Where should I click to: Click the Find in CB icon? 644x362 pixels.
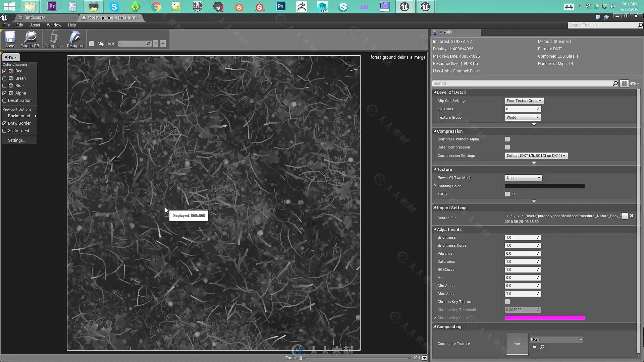[x=30, y=40]
